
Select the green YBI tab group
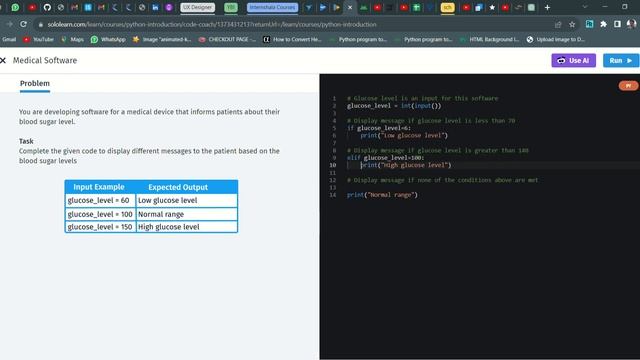click(231, 7)
